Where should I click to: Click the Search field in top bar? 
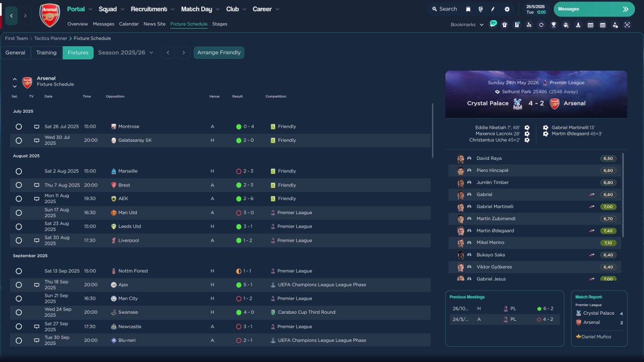444,9
